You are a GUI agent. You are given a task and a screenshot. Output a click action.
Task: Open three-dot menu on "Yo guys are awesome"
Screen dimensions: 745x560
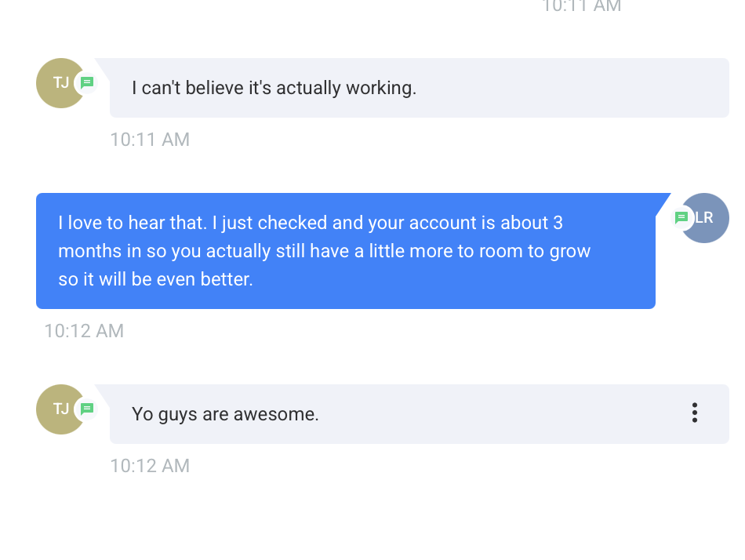click(x=694, y=413)
